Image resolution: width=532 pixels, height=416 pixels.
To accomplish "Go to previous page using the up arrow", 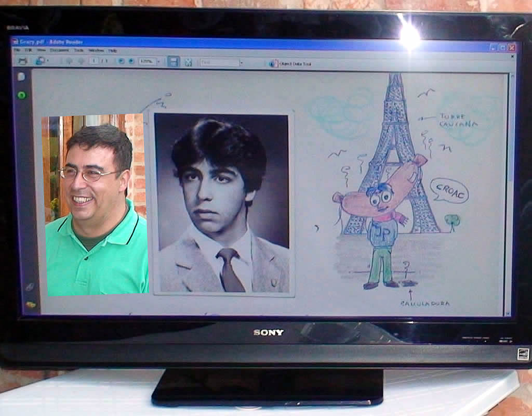I will (x=69, y=61).
